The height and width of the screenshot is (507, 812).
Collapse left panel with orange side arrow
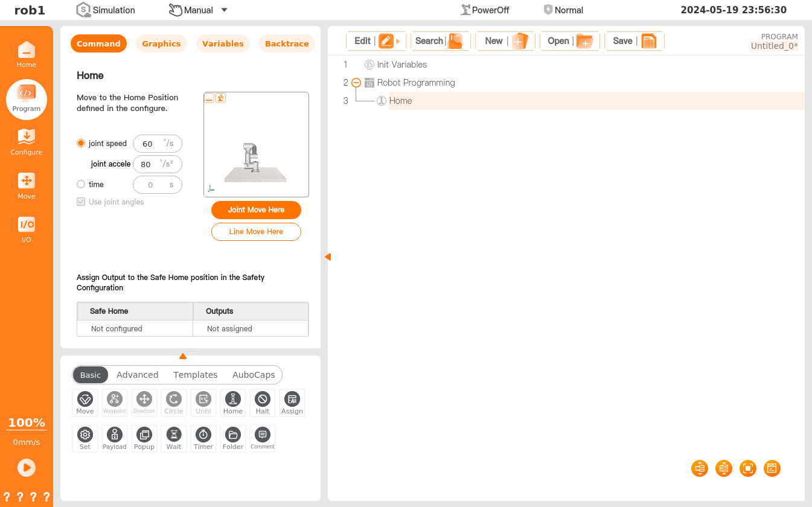(x=327, y=257)
